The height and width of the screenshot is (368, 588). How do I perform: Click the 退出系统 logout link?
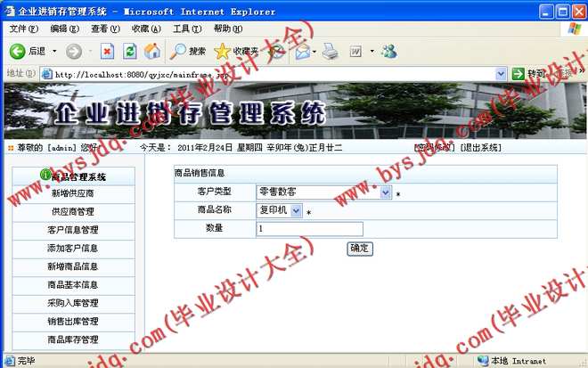[480, 147]
